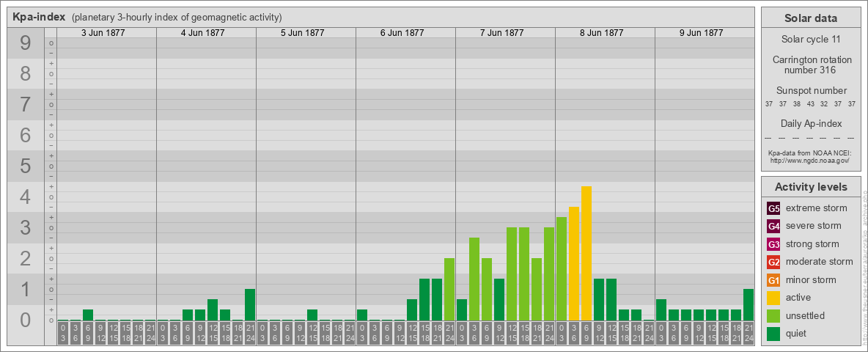
Task: Click Carrington rotation number 316 text
Action: [x=812, y=65]
